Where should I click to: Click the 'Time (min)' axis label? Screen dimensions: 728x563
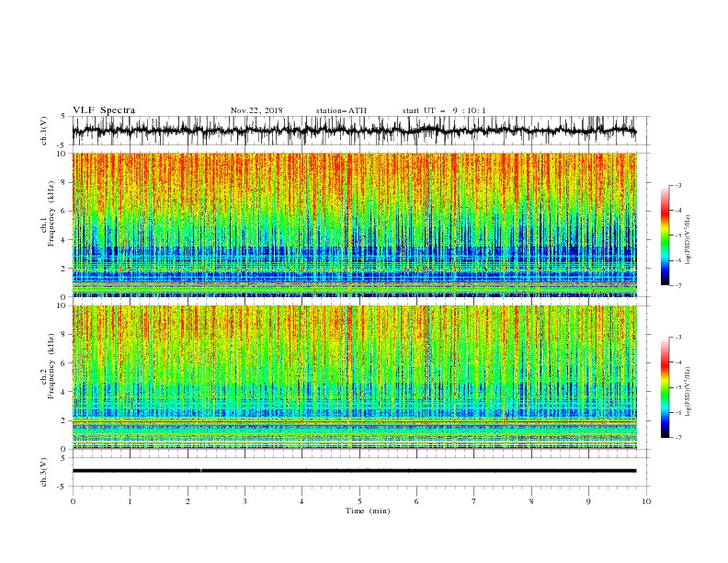tap(368, 511)
